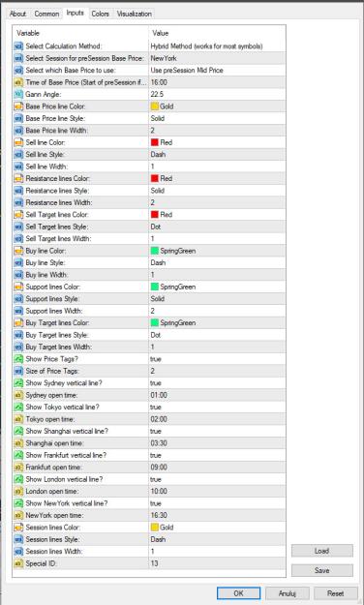Click Show Price Tags boolean icon
The width and height of the screenshot is (364, 605).
(18, 359)
